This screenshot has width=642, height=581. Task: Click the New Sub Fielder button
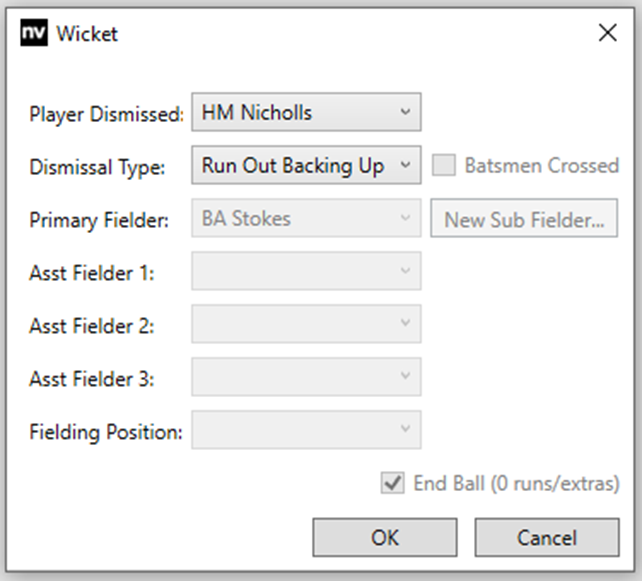tap(524, 220)
